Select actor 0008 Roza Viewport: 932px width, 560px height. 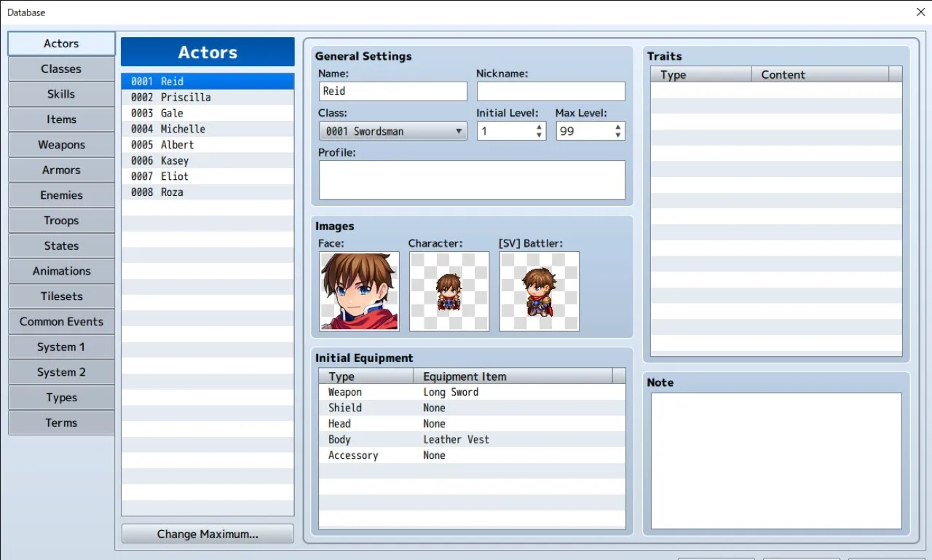208,192
